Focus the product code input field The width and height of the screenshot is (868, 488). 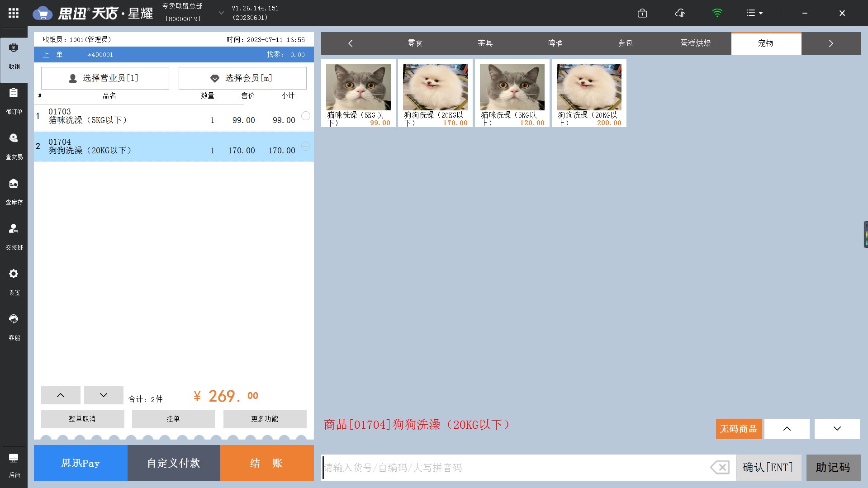point(516,468)
